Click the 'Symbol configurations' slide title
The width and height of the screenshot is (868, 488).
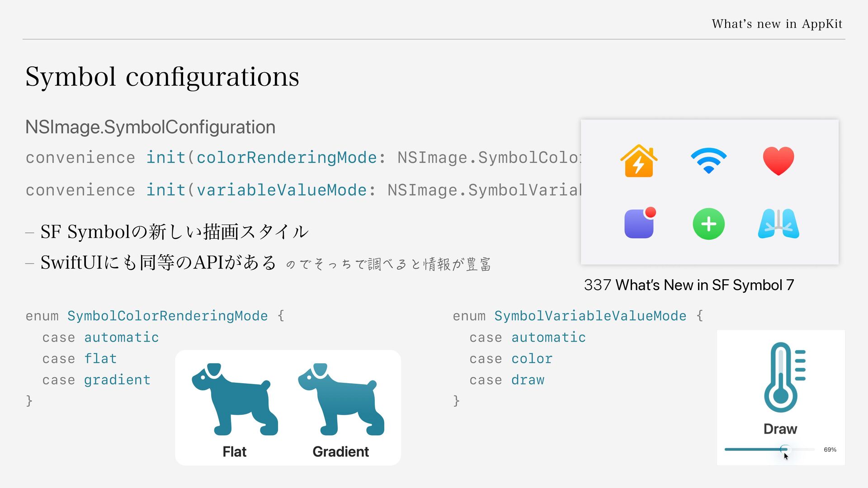pyautogui.click(x=162, y=76)
